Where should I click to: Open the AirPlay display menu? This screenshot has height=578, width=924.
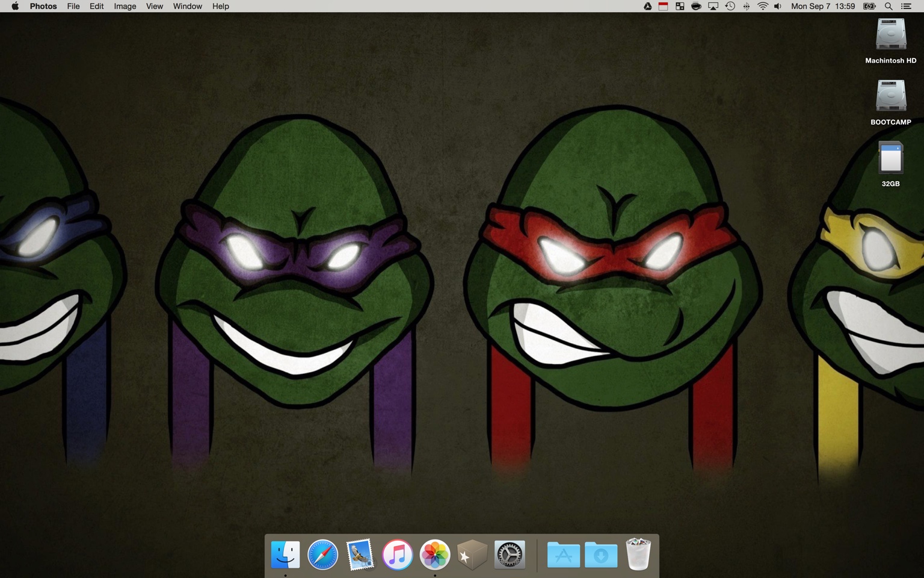pos(713,6)
